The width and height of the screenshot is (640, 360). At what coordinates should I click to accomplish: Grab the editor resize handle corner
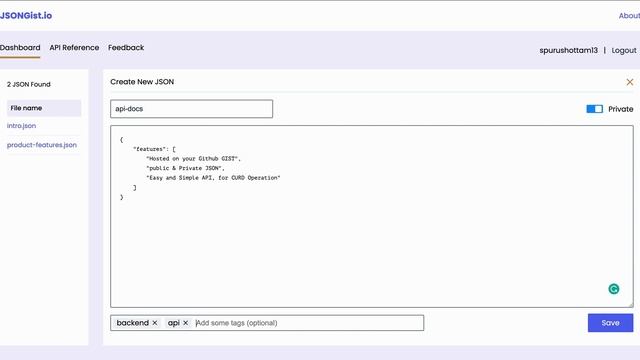point(631,304)
